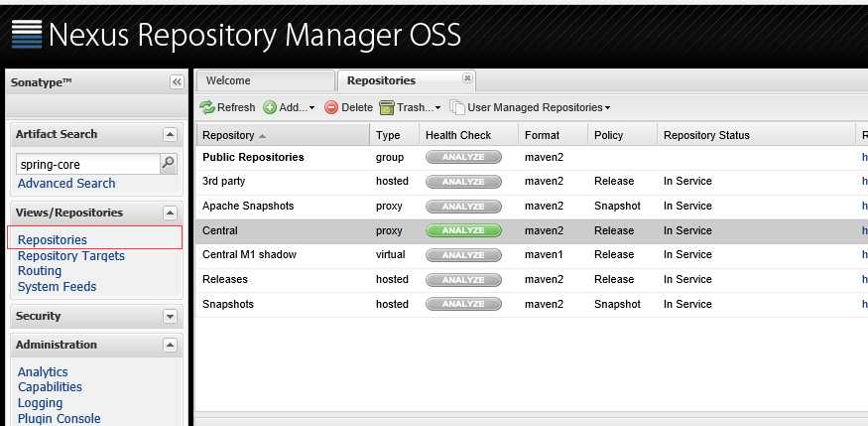Screen dimensions: 868x426
Task: Click Analyze for Central M1 shadow
Action: [463, 255]
